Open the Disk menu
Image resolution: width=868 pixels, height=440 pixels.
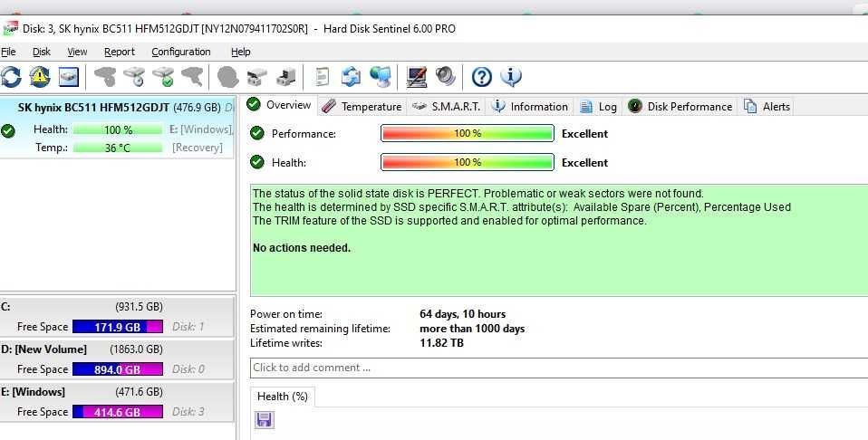pos(42,52)
